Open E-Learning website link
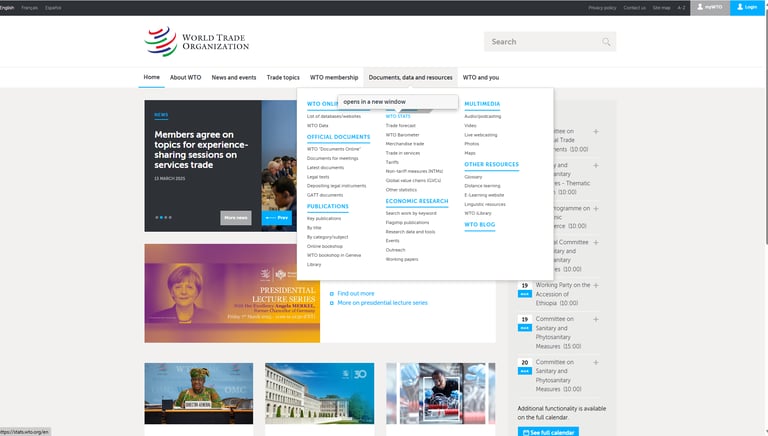Image resolution: width=768 pixels, height=436 pixels. coord(484,195)
